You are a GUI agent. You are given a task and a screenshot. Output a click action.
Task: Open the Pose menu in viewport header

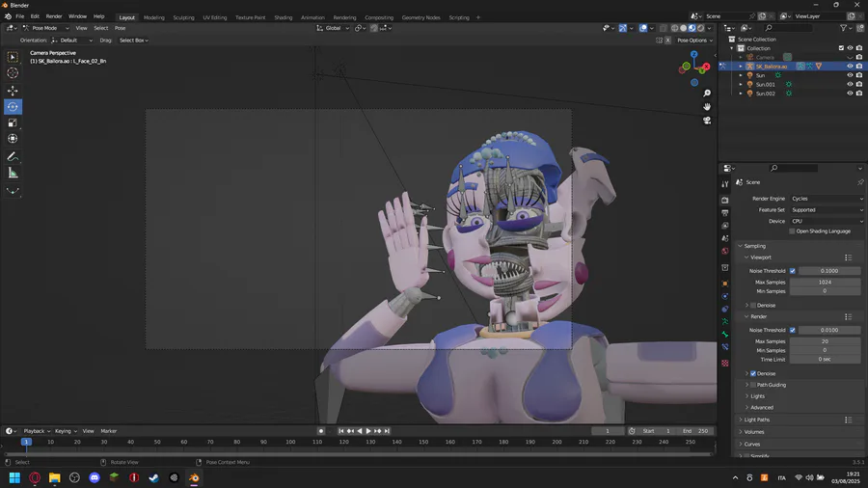[x=121, y=28]
